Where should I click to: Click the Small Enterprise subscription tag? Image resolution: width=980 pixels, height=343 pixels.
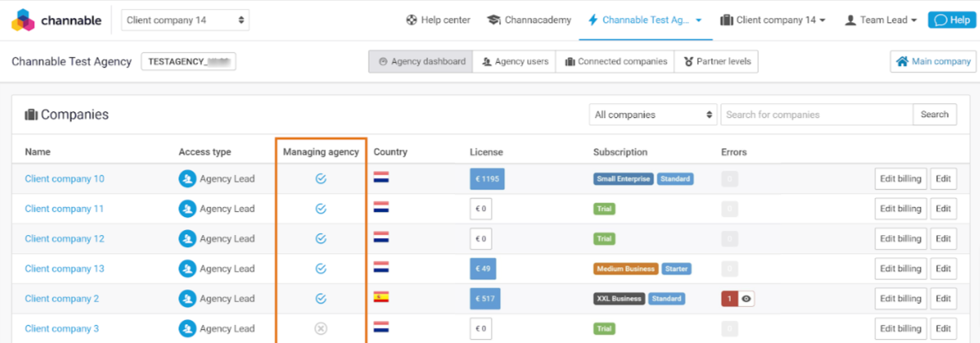click(x=624, y=179)
